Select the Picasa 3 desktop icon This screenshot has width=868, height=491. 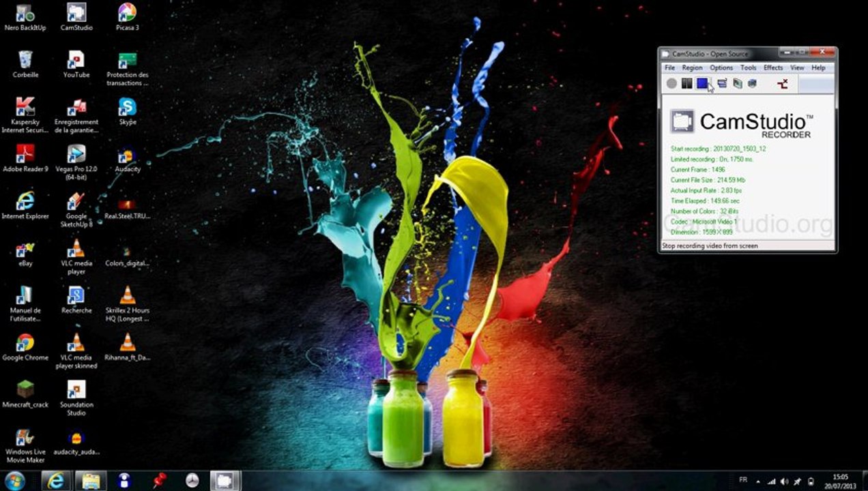pos(128,18)
